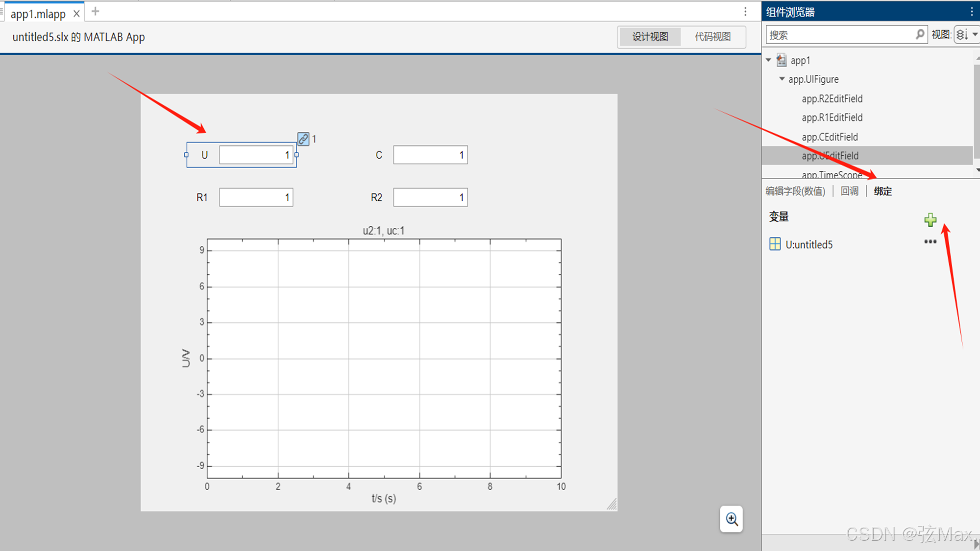Click the R1 numeric edit field
This screenshot has width=980, height=551.
pos(256,197)
